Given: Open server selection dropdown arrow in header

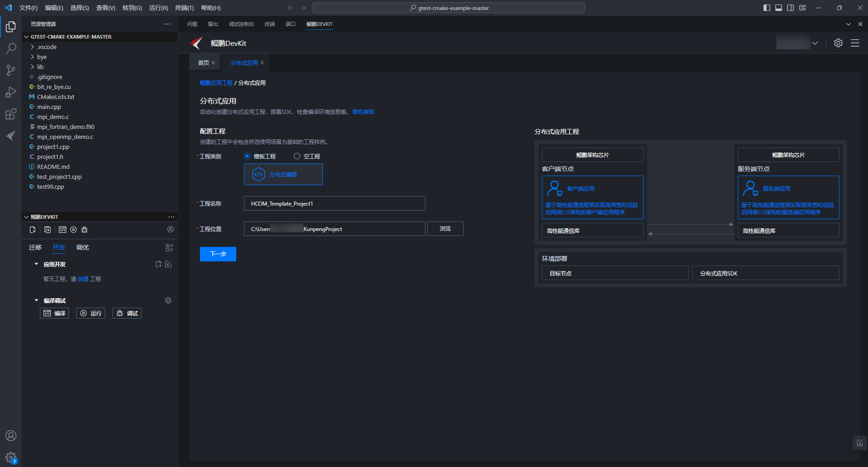Looking at the screenshot, I should tap(815, 43).
